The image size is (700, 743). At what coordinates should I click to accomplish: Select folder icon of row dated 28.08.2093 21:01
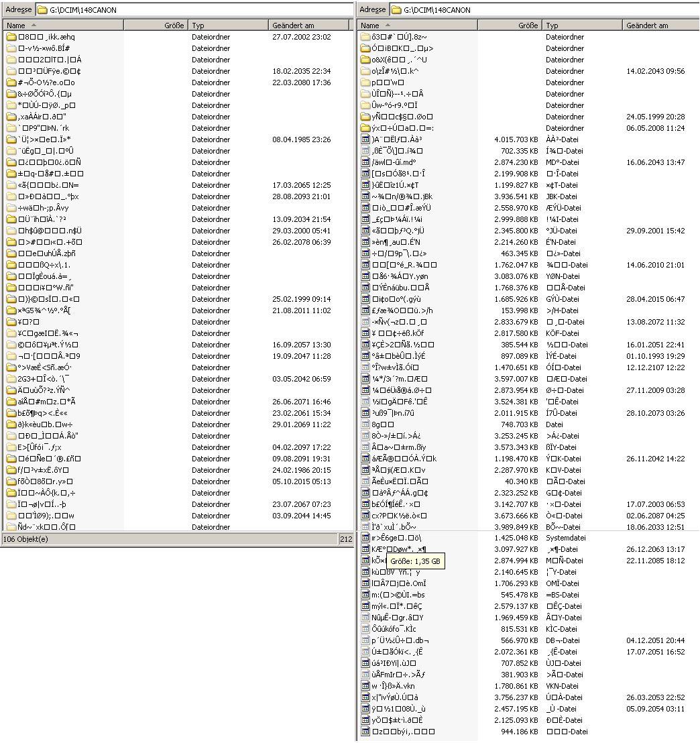(11, 196)
